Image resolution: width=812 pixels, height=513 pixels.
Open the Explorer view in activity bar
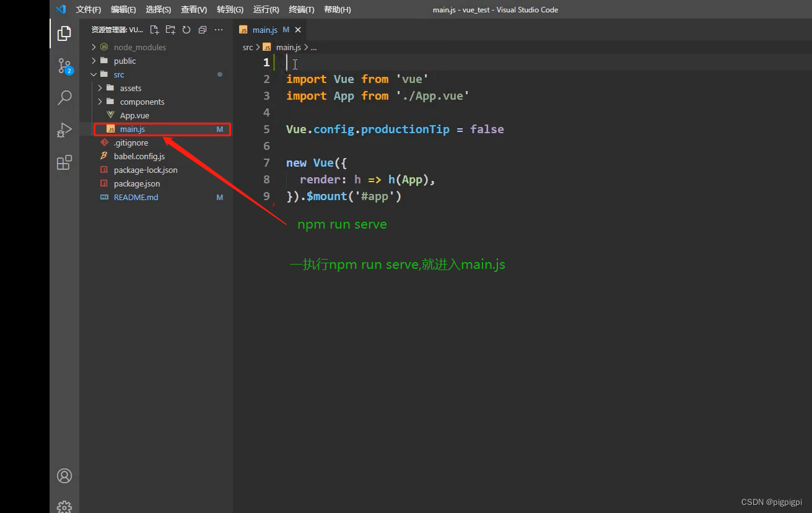click(x=64, y=33)
